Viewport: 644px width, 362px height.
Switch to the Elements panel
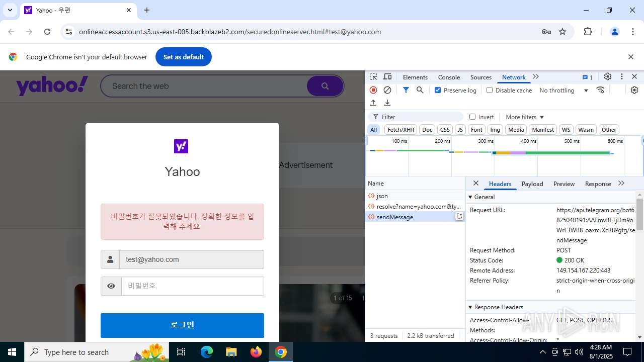click(415, 77)
